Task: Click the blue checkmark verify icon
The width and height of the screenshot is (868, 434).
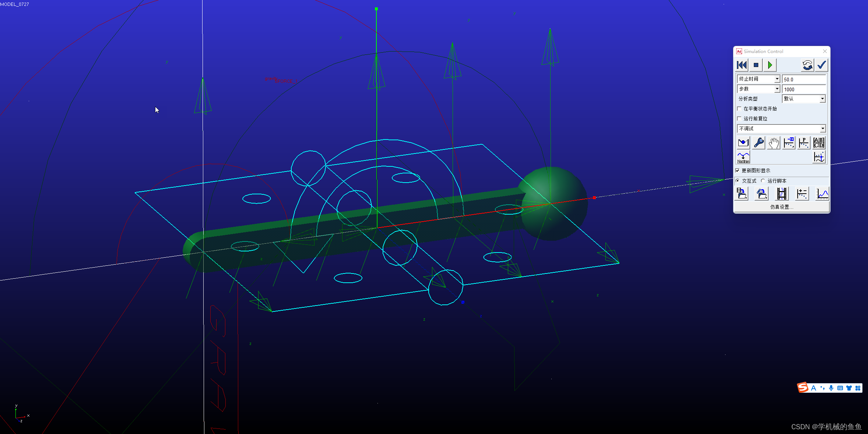Action: click(822, 65)
